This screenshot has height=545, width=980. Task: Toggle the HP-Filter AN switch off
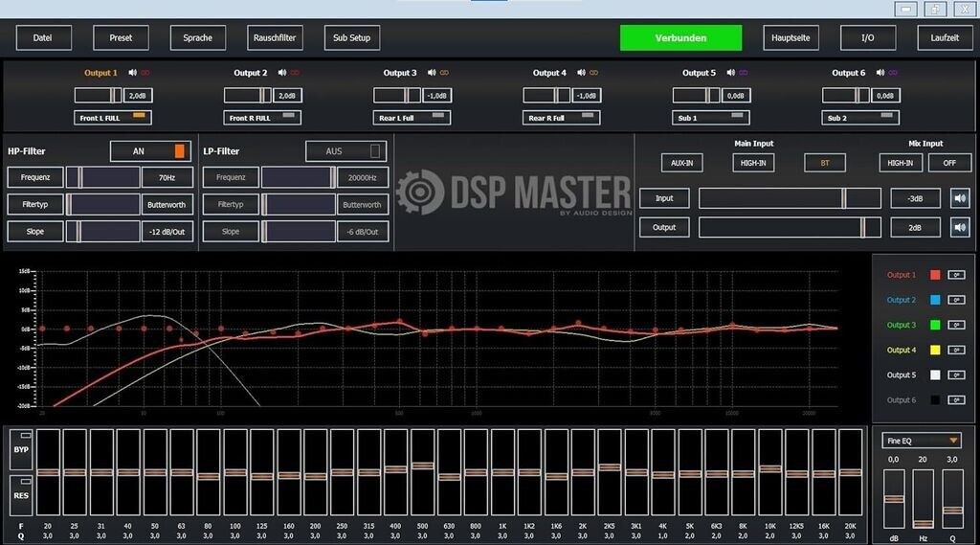pyautogui.click(x=150, y=151)
